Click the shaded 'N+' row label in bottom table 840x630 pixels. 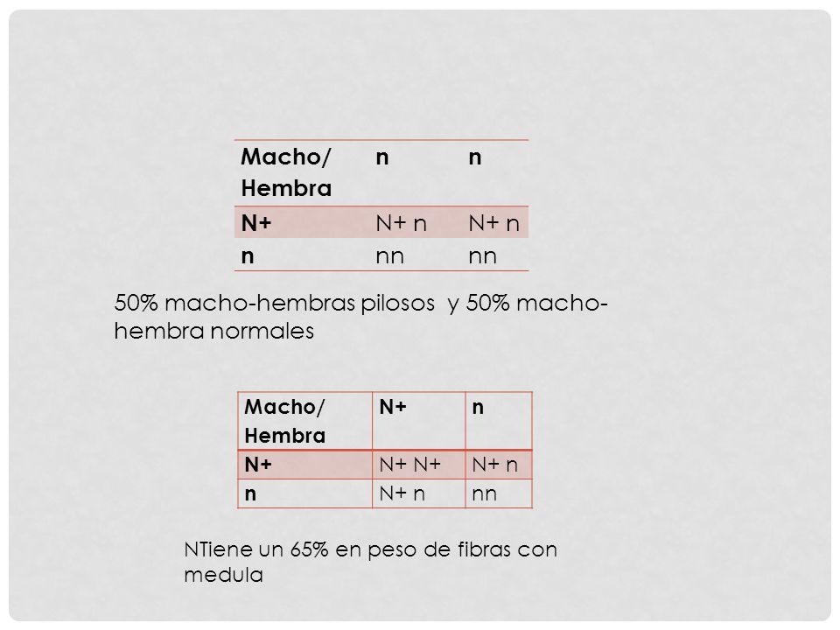tap(305, 465)
